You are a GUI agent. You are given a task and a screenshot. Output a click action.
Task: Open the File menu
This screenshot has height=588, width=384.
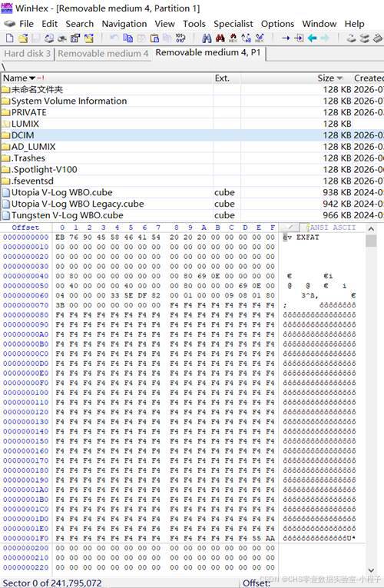tap(26, 24)
